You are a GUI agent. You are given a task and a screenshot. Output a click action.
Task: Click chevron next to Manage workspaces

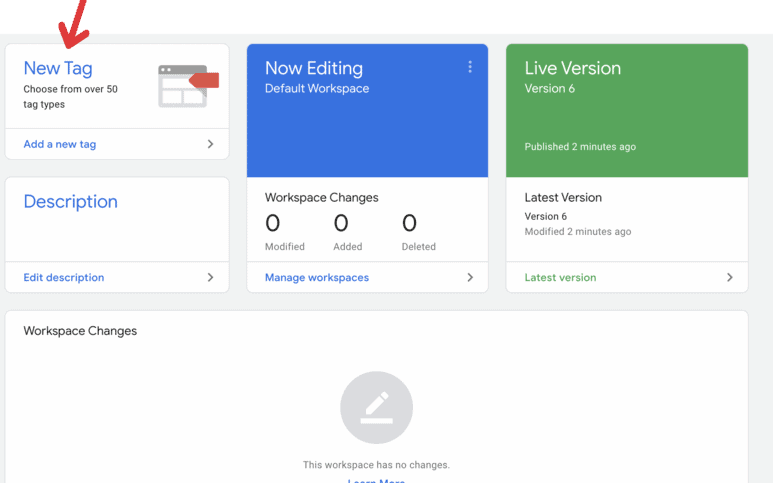470,277
